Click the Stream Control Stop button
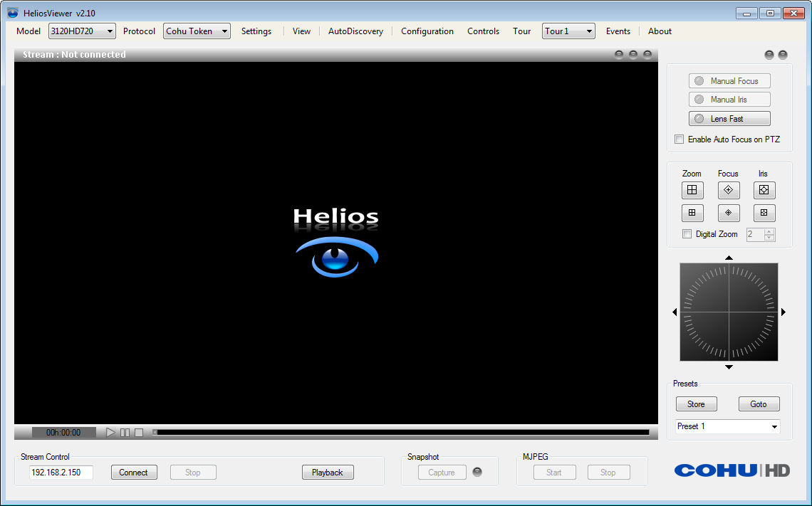 [192, 473]
